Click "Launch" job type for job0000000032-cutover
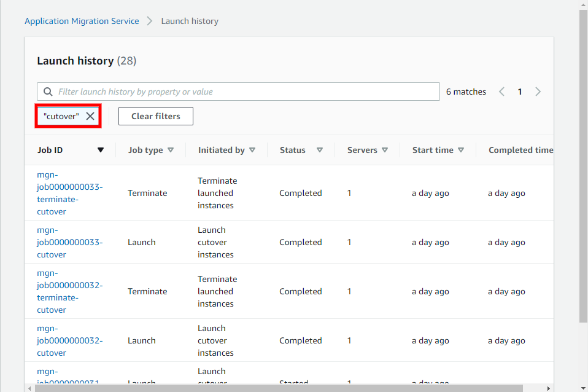The height and width of the screenshot is (392, 588). pos(141,340)
